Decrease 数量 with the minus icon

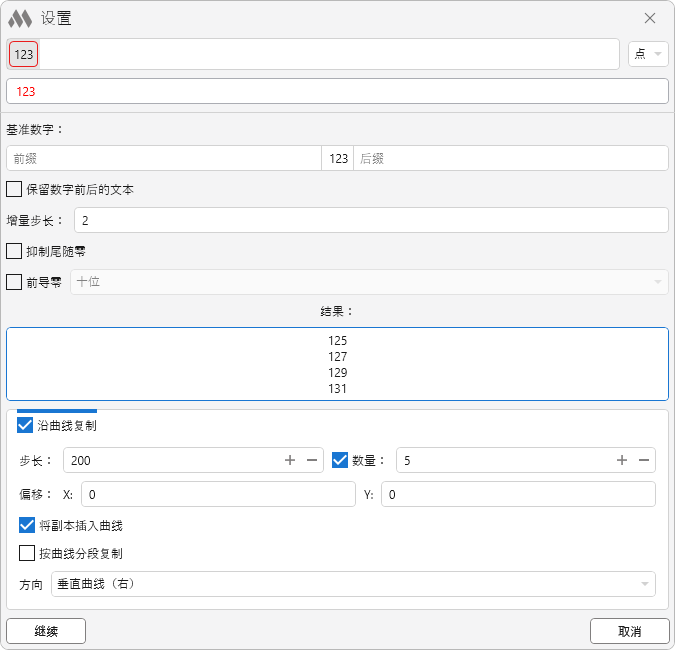pyautogui.click(x=644, y=460)
